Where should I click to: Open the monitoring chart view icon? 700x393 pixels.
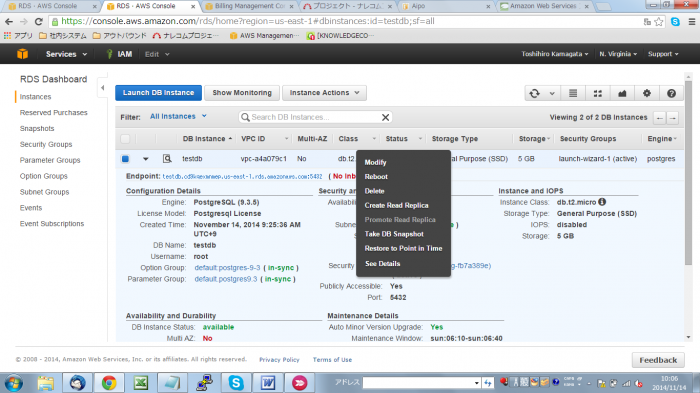pos(622,93)
